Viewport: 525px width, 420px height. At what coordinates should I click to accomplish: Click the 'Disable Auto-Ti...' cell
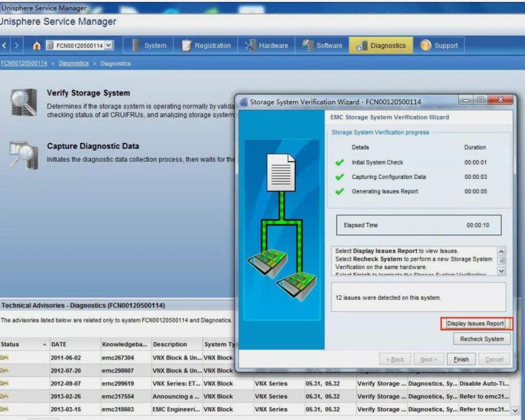484,384
